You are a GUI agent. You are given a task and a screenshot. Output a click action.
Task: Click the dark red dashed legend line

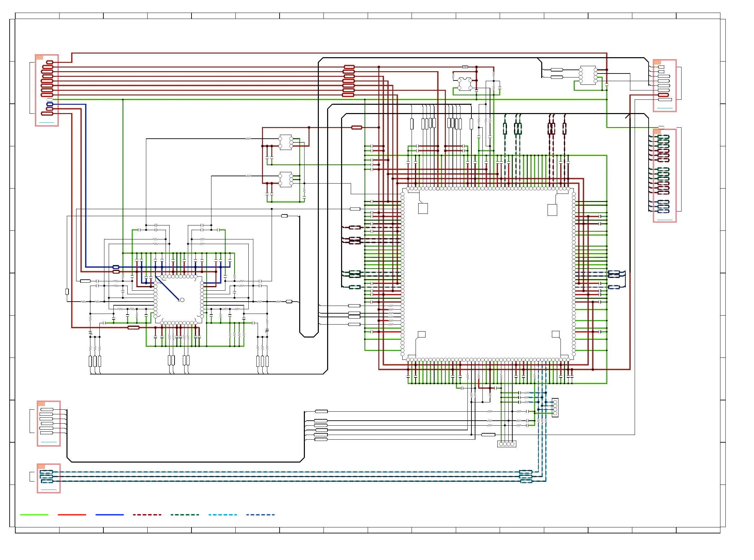(147, 515)
